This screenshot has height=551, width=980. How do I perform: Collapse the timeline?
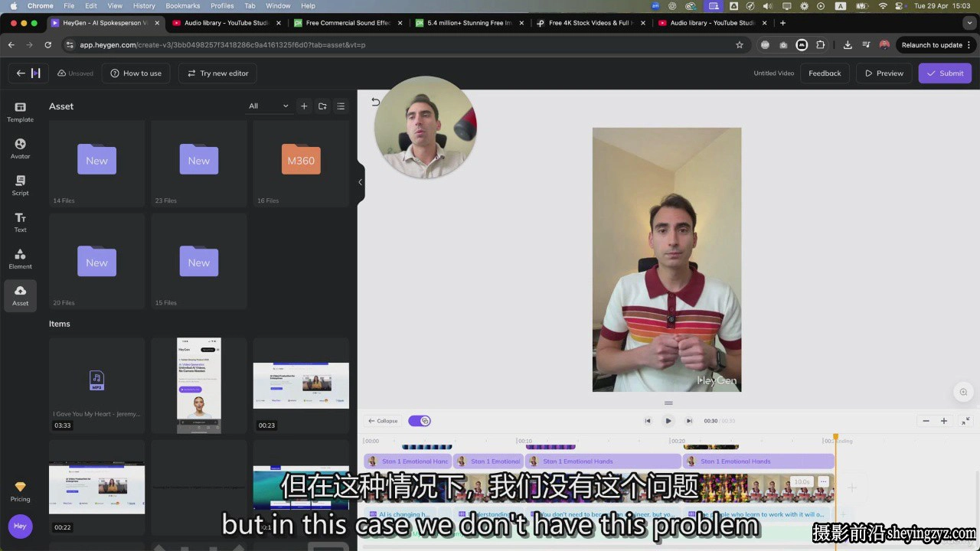pos(383,421)
